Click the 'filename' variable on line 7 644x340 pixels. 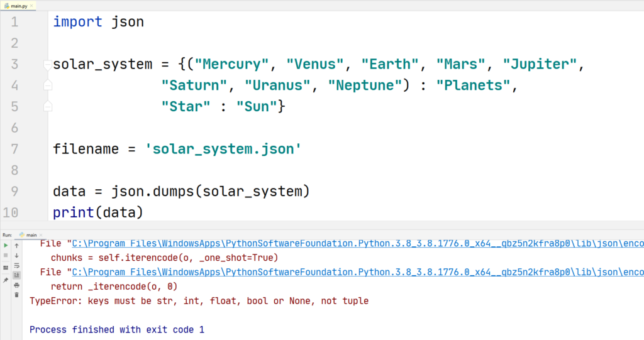click(x=86, y=149)
